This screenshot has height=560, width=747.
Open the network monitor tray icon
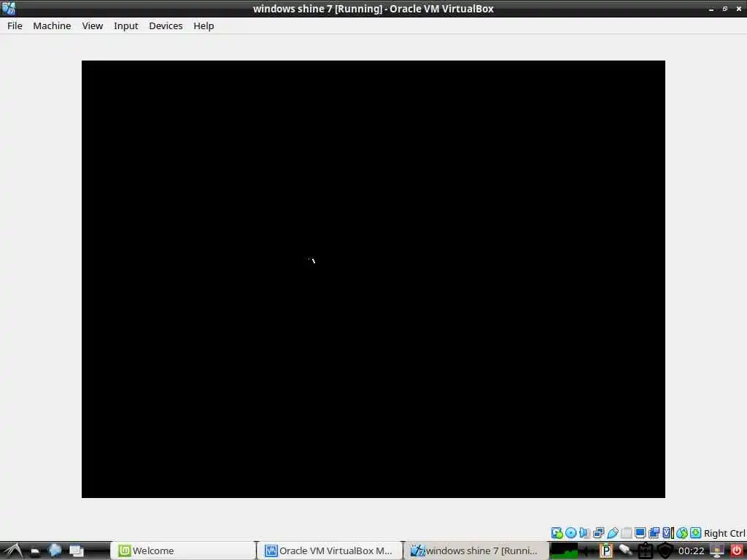point(717,551)
